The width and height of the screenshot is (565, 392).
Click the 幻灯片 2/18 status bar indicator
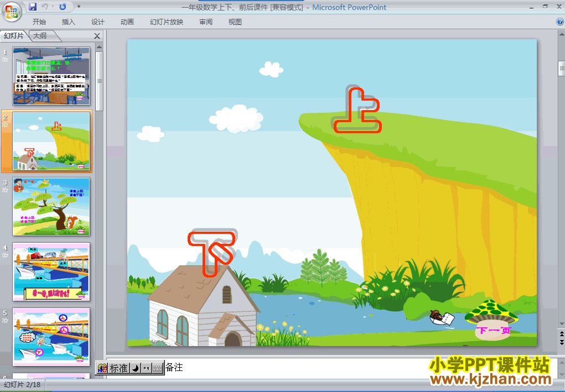[22, 385]
